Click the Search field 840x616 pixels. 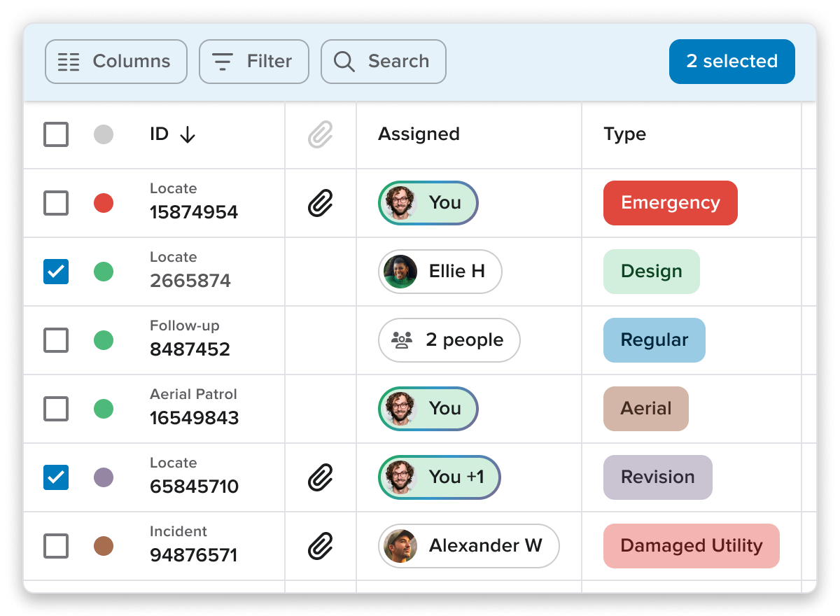click(x=383, y=62)
